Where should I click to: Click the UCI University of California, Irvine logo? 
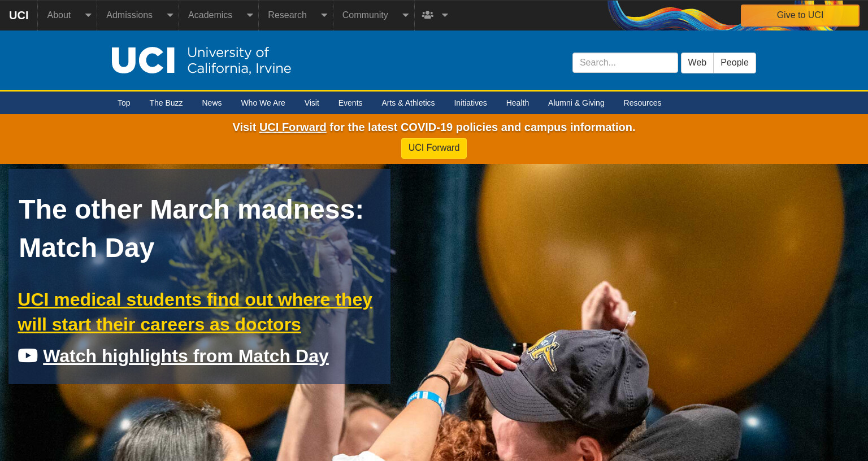tap(201, 60)
